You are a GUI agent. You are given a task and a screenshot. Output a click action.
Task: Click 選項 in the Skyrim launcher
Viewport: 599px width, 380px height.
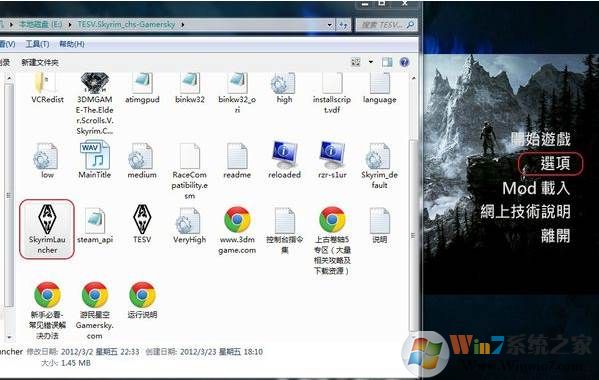(555, 163)
